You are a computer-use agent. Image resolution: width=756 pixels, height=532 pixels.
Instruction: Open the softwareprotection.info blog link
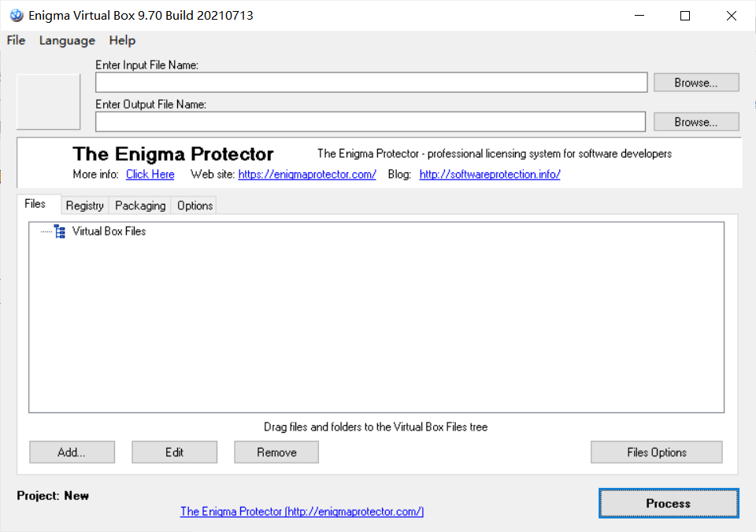(489, 174)
